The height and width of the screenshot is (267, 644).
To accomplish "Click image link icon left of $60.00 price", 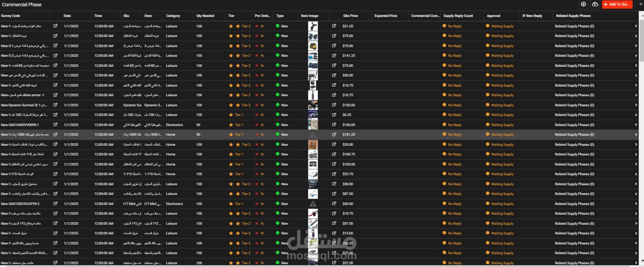I will [334, 203].
